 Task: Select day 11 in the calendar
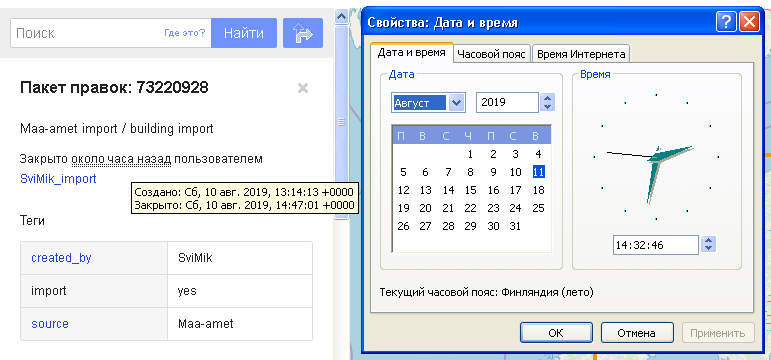538,172
